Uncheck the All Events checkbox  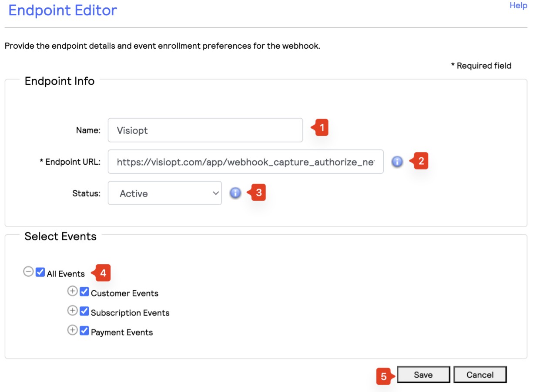pyautogui.click(x=40, y=272)
